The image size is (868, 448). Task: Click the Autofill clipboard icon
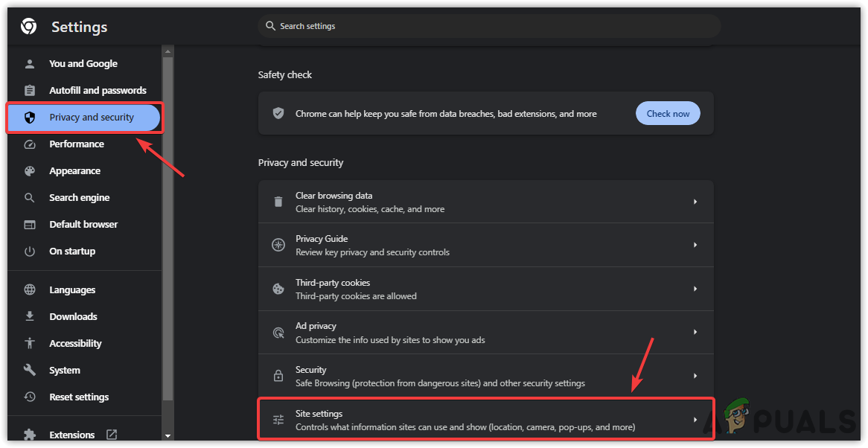click(30, 91)
